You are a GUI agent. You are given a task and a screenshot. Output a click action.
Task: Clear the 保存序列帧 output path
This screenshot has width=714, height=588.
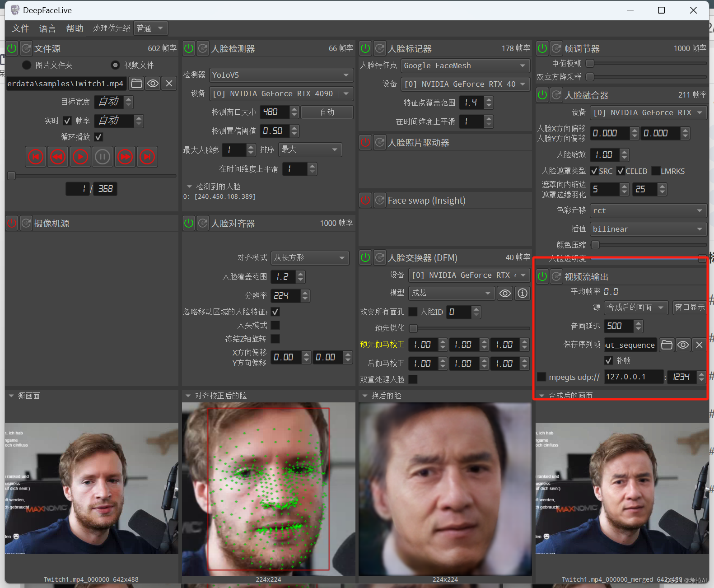pos(699,345)
